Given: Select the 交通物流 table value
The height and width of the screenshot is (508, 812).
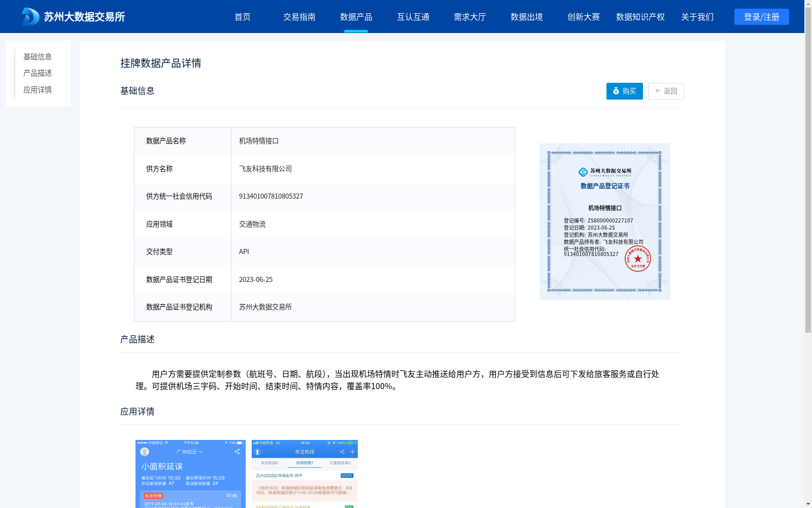Looking at the screenshot, I should tap(252, 224).
